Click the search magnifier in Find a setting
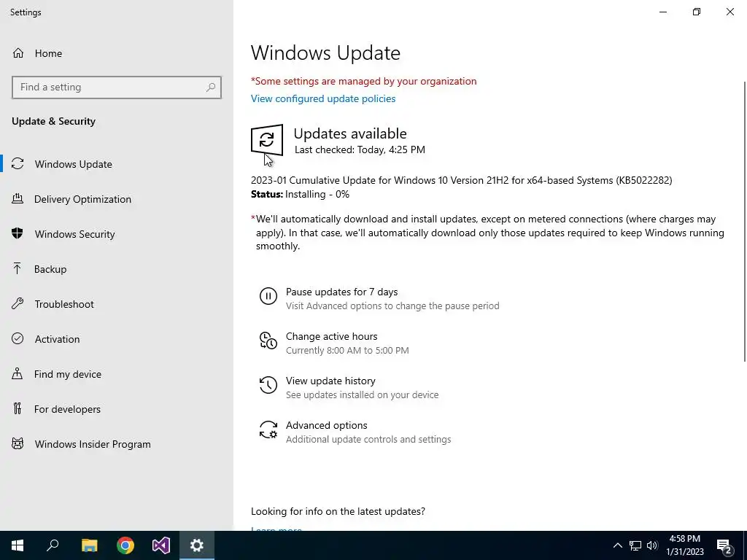The height and width of the screenshot is (560, 747). [211, 87]
